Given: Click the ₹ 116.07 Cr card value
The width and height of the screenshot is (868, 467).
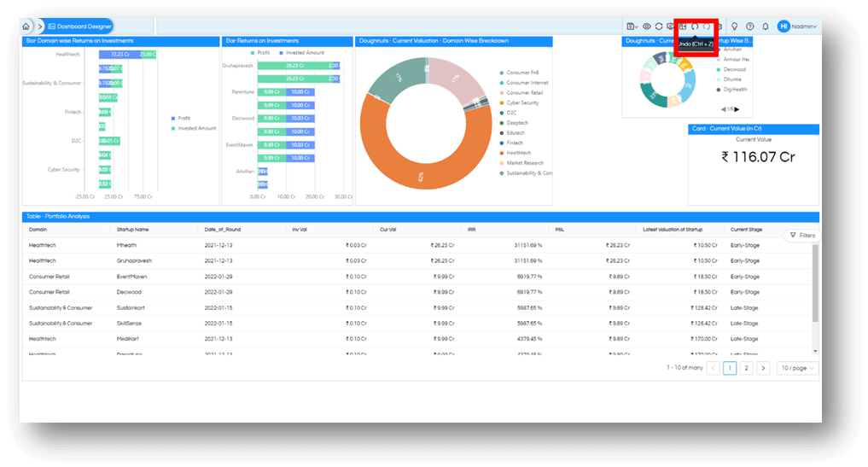Looking at the screenshot, I should [758, 157].
